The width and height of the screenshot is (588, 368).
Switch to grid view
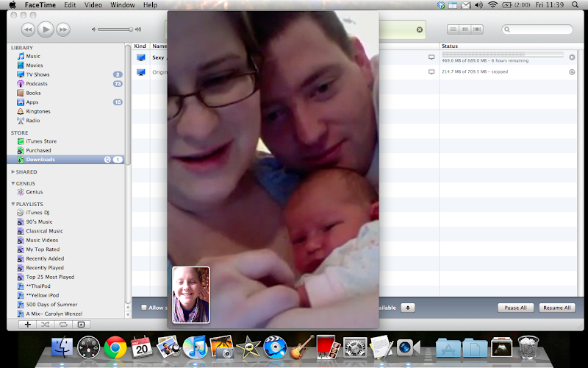tap(466, 29)
